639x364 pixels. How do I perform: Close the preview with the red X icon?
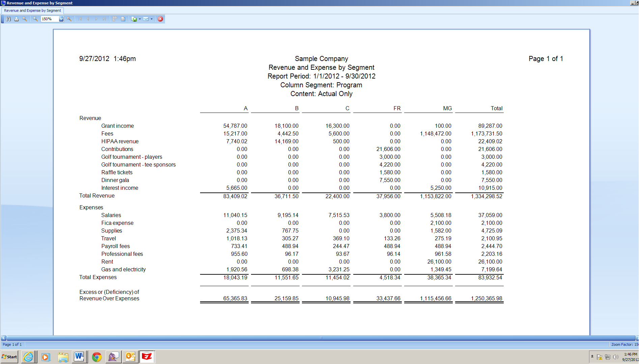coord(161,19)
